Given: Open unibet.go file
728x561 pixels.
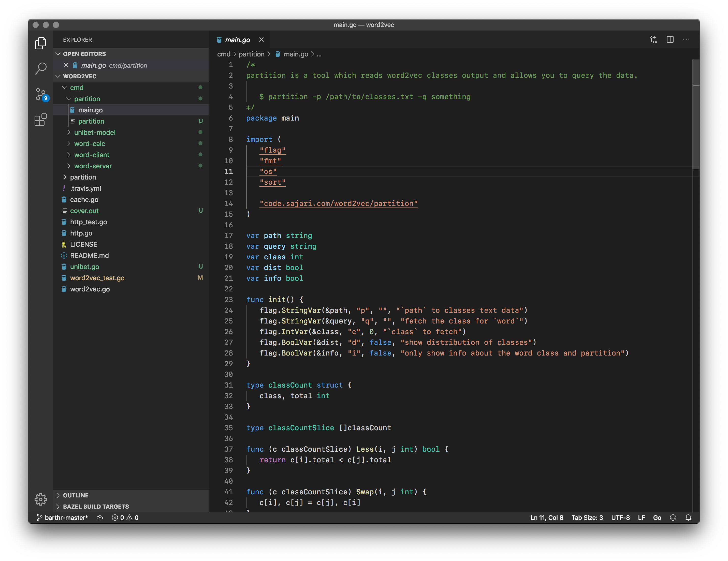Looking at the screenshot, I should (131, 267).
